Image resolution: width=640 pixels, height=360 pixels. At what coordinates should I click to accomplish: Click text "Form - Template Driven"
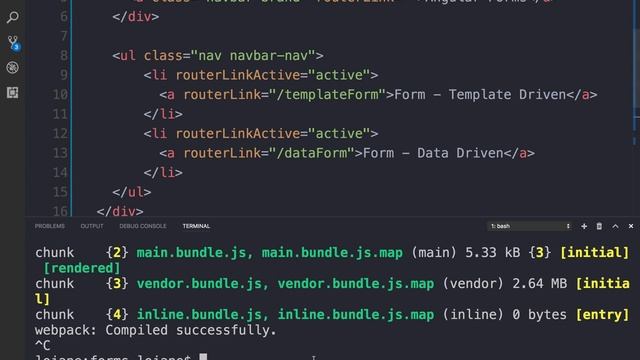coord(480,95)
